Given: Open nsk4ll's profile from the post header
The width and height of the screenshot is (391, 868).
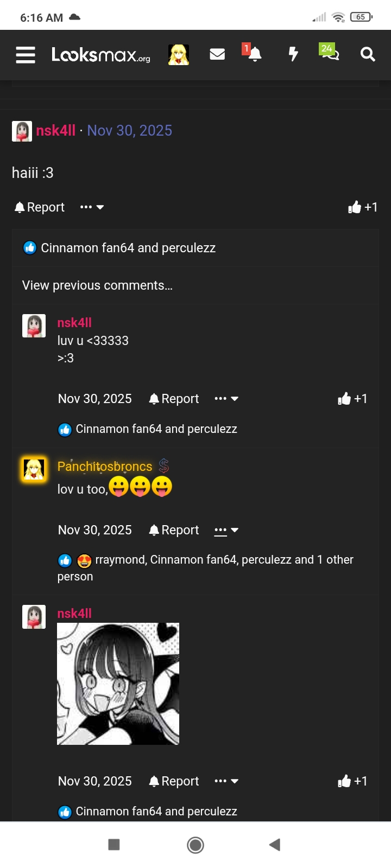Looking at the screenshot, I should pos(55,130).
